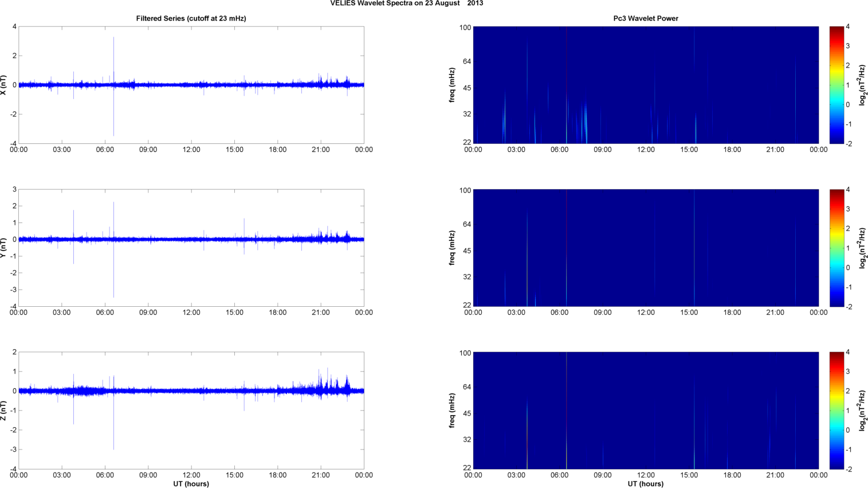Click the X (nT) axis label
Image resolution: width=868 pixels, height=488 pixels.
(x=4, y=85)
